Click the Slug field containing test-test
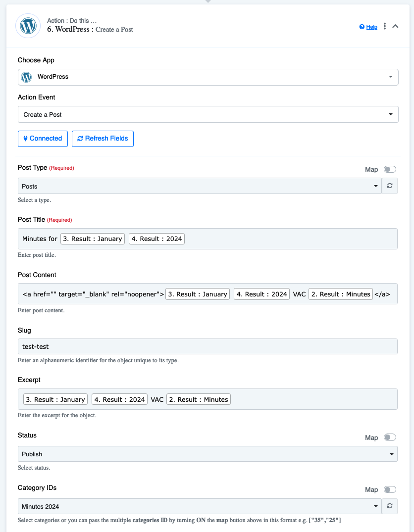Viewport: 414px width, 532px height. pyautogui.click(x=207, y=346)
